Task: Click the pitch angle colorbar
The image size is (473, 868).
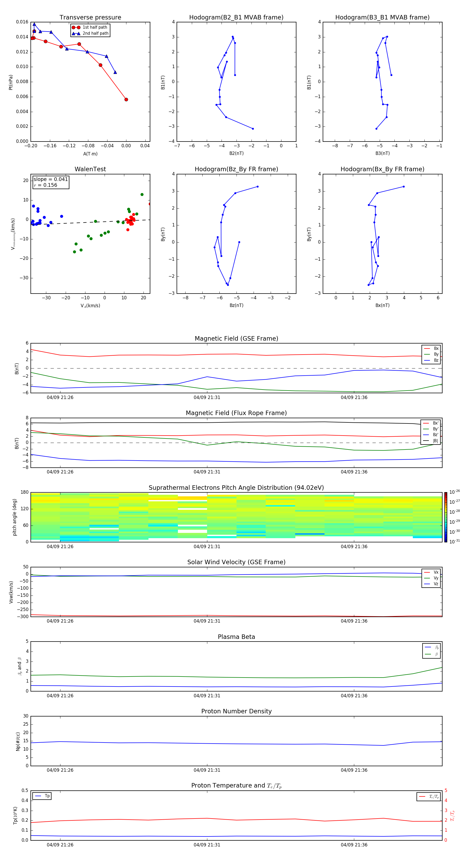Action: (x=446, y=517)
